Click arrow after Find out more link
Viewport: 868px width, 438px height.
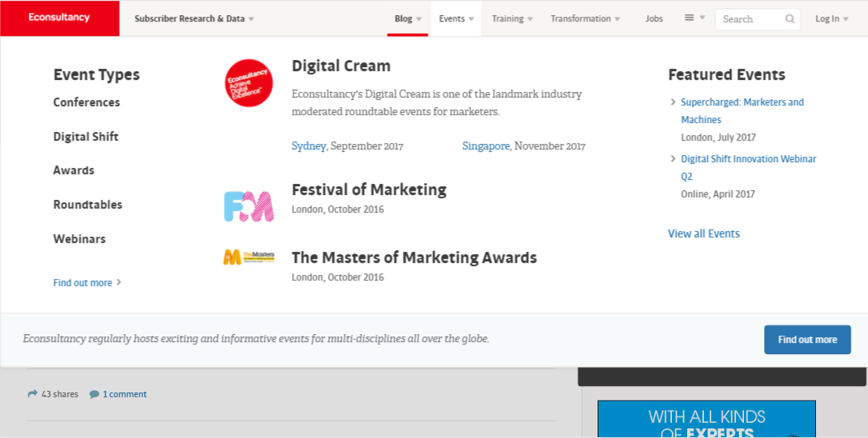tap(119, 283)
